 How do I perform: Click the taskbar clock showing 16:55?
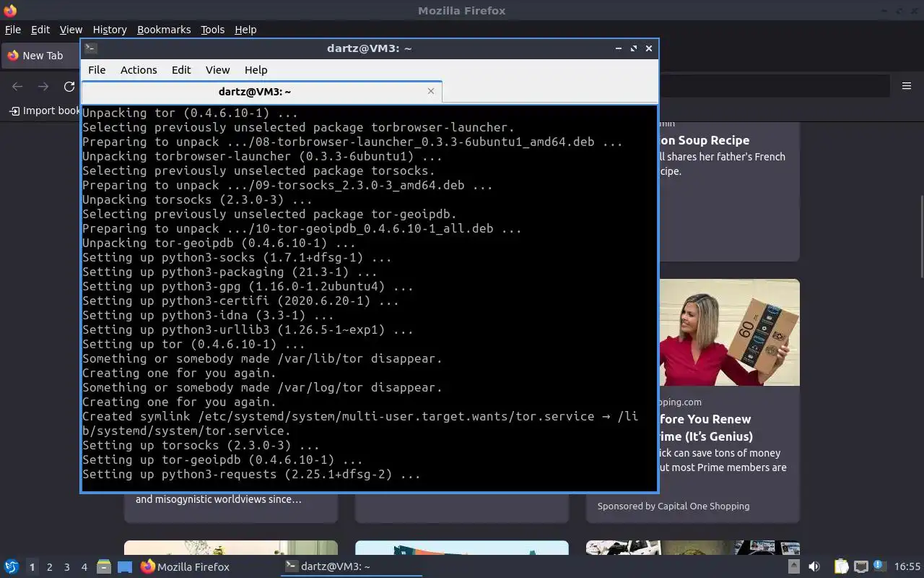[907, 567]
